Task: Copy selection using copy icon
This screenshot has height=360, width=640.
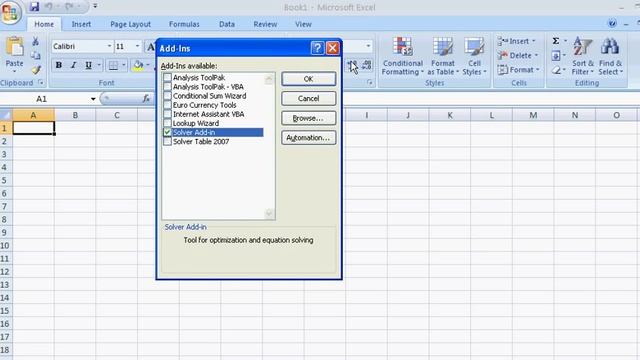Action: tap(36, 56)
